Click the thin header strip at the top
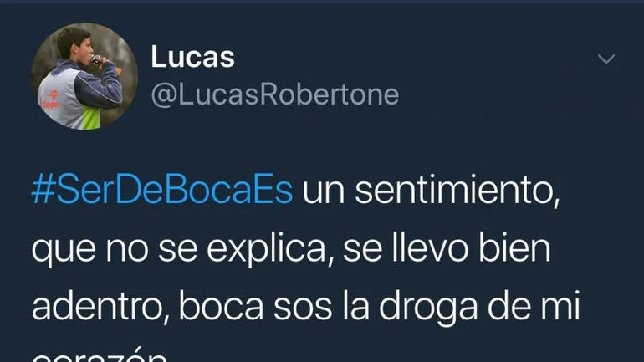Viewport: 644px width, 362px height. pos(322,2)
